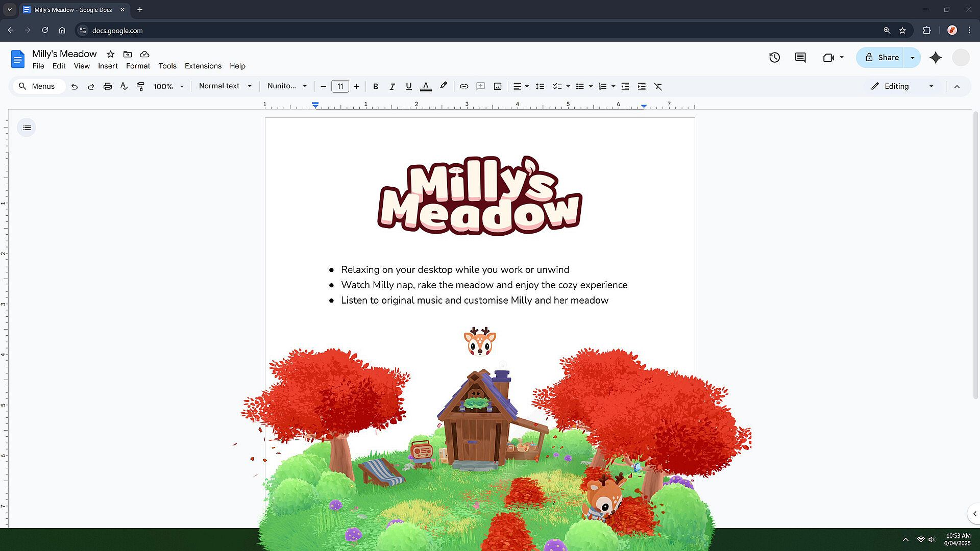
Task: Click the Gemini sparkle icon
Action: click(935, 58)
